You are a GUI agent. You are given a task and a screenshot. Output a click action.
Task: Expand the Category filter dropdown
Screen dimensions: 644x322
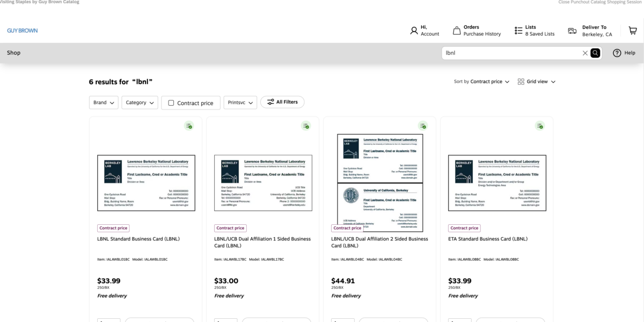click(140, 103)
